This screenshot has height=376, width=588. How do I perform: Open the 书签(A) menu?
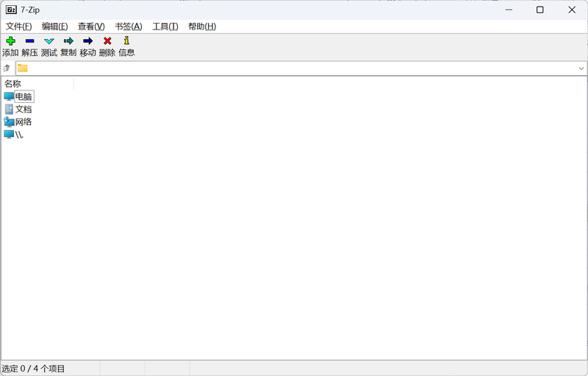(x=128, y=26)
